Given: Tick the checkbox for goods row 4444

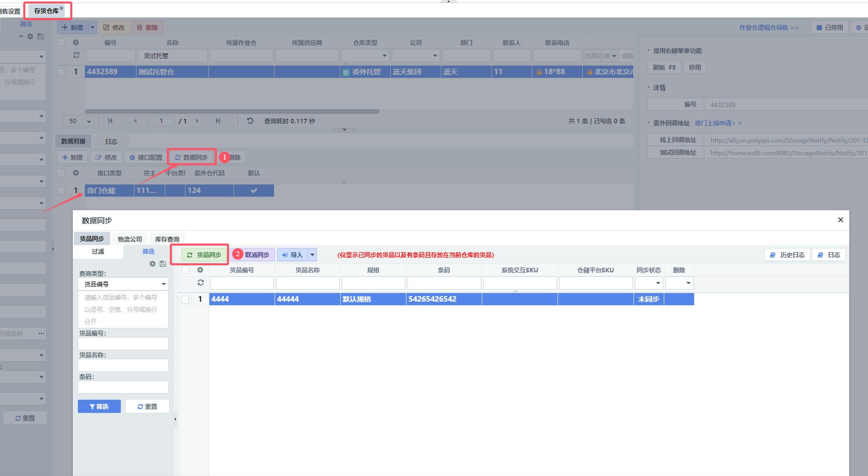Looking at the screenshot, I should click(x=185, y=299).
